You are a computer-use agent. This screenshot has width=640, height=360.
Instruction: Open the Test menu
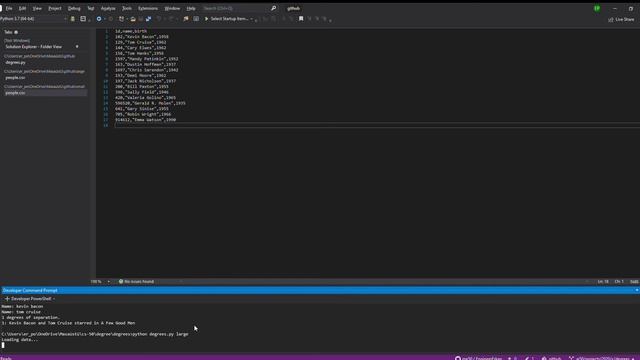click(x=91, y=8)
